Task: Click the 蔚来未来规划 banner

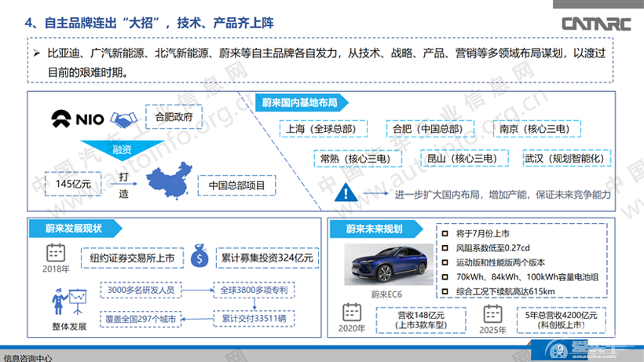Action: (x=376, y=229)
